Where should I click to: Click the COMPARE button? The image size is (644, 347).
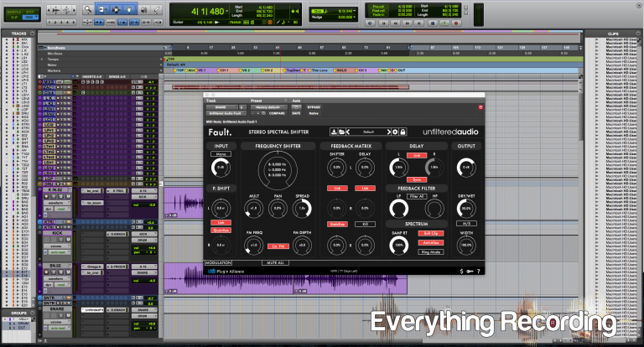[278, 113]
